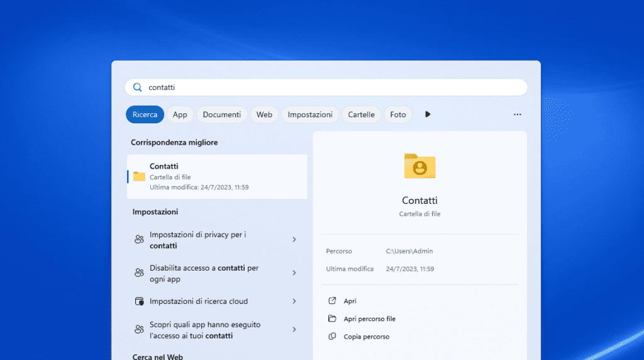Click the copy icon next to 'Copia percorso'

332,336
